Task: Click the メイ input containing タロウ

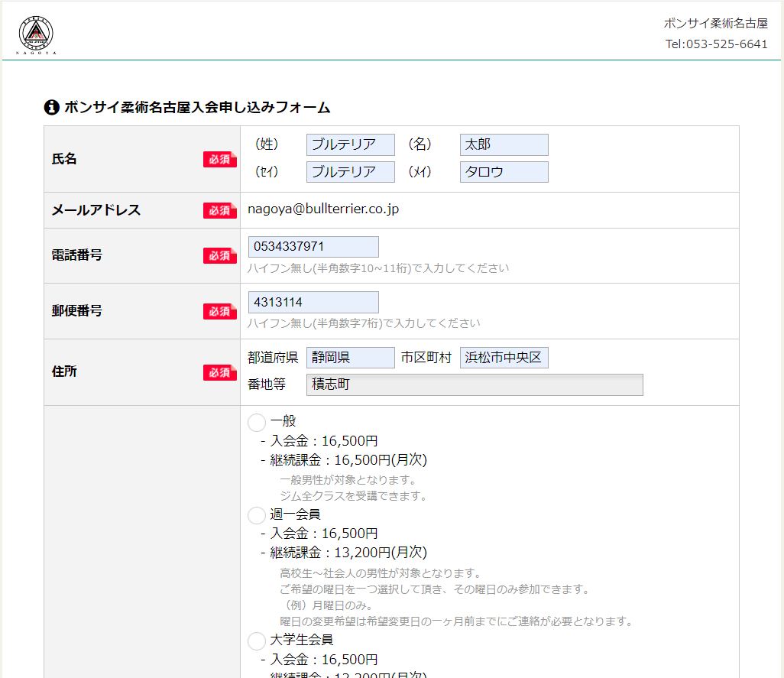Action: pyautogui.click(x=504, y=171)
